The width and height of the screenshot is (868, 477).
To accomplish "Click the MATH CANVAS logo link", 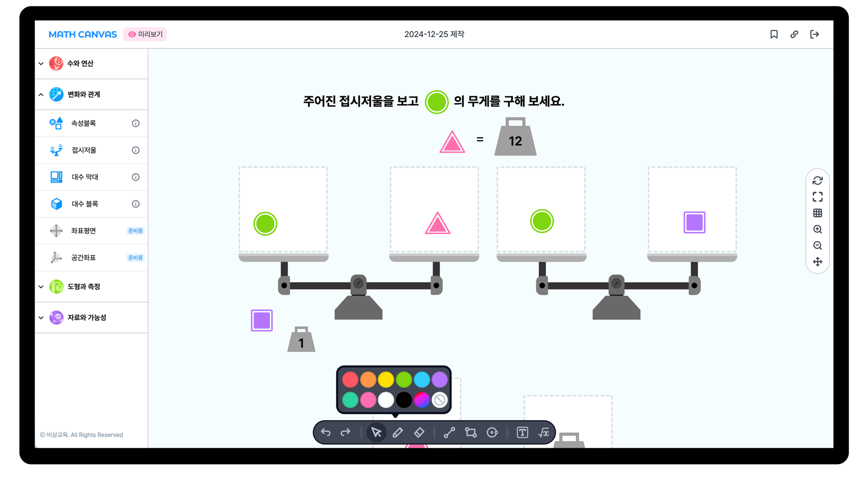I will (82, 34).
